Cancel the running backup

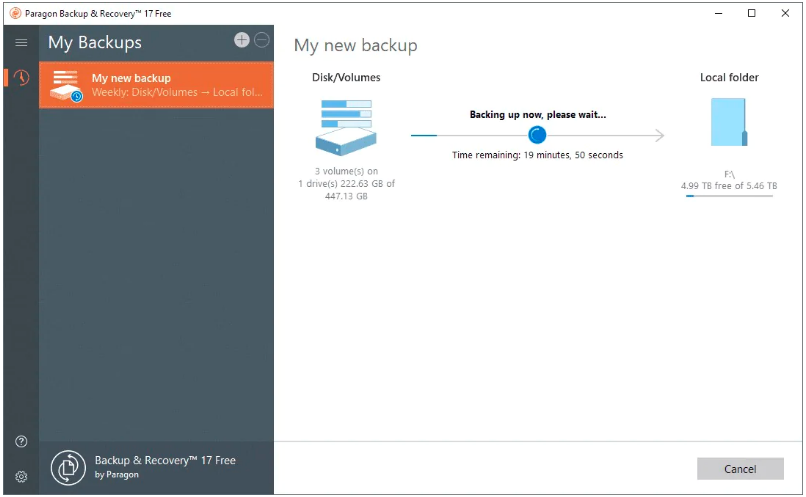740,469
